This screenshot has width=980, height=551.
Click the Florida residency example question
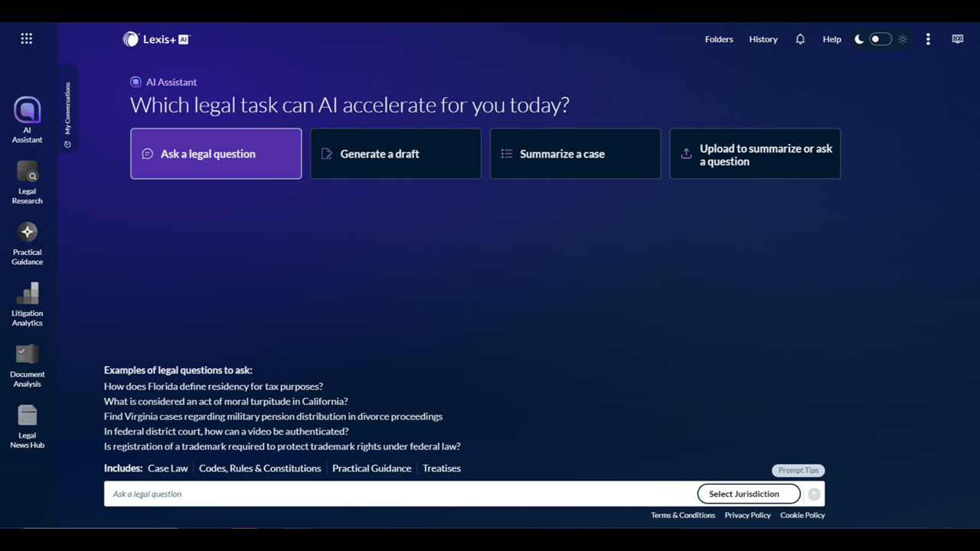(214, 386)
